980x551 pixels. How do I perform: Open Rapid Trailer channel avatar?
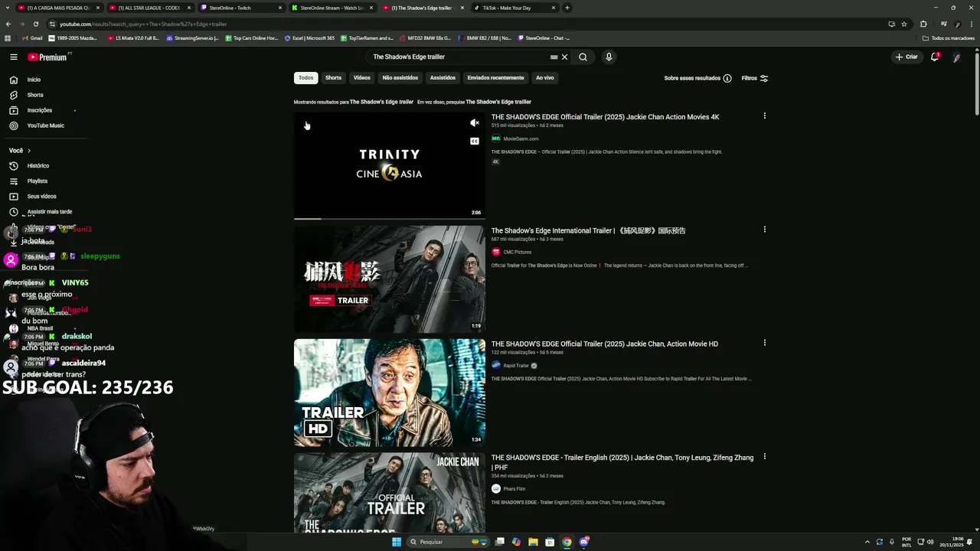click(496, 366)
